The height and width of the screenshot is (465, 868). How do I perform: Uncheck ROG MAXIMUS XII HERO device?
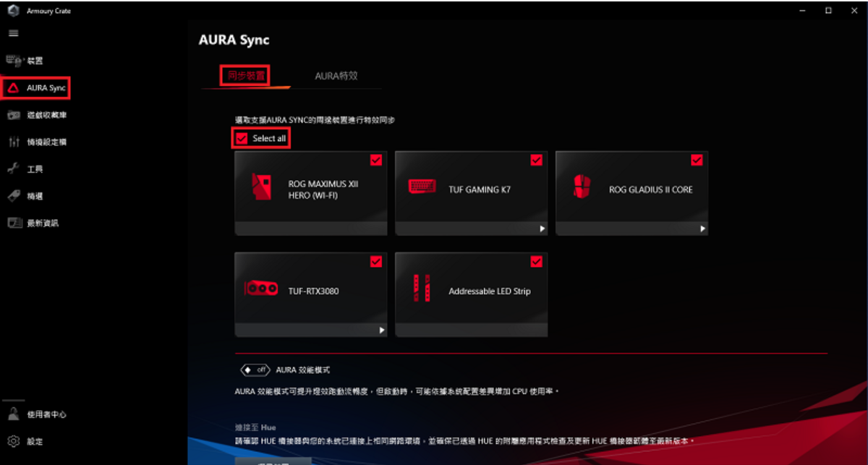click(376, 160)
